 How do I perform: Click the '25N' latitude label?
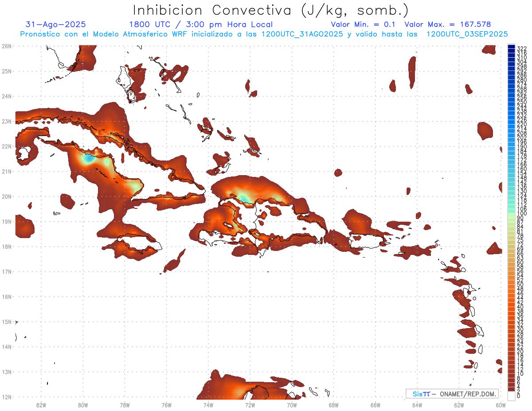6,71
